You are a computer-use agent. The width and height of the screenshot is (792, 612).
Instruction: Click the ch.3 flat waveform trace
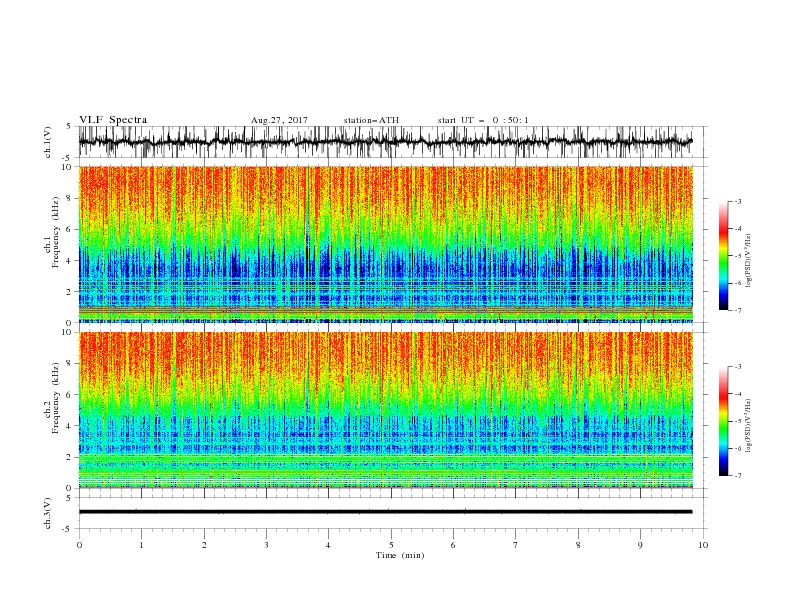[x=385, y=512]
